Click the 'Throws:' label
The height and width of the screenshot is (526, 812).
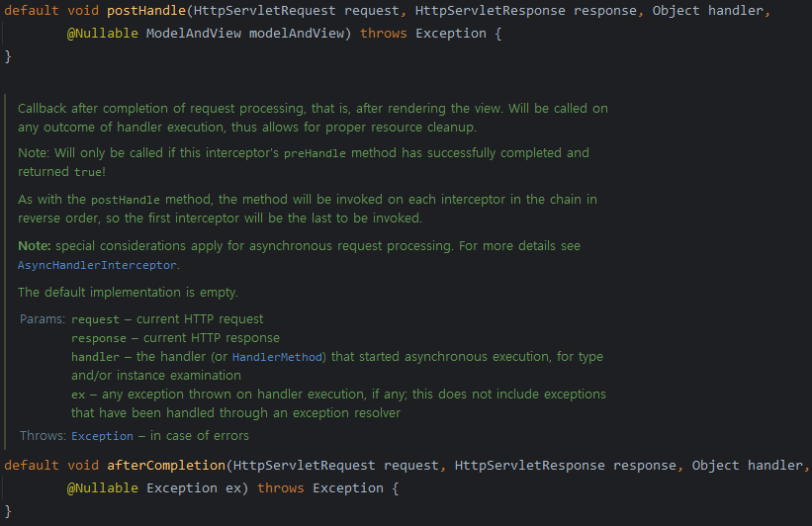(43, 436)
